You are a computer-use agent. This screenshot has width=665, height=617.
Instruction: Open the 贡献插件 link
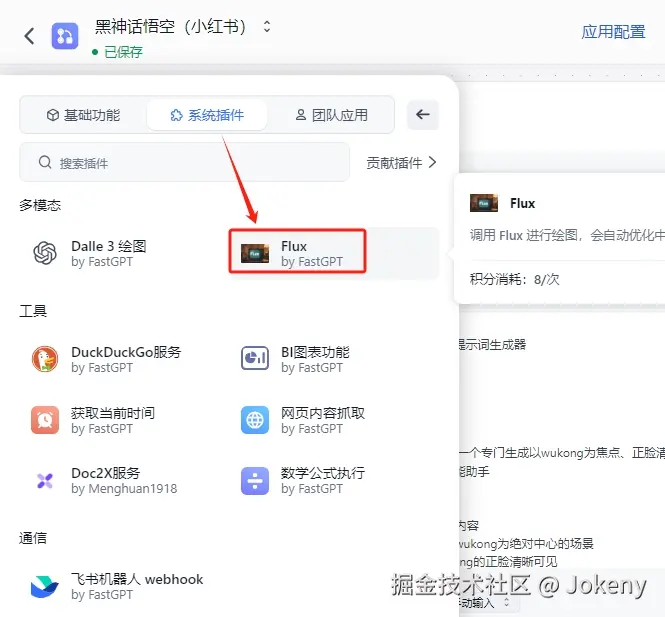[401, 162]
